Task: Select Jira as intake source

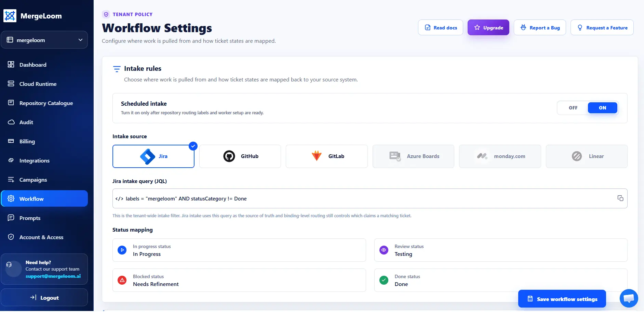Action: click(x=153, y=156)
